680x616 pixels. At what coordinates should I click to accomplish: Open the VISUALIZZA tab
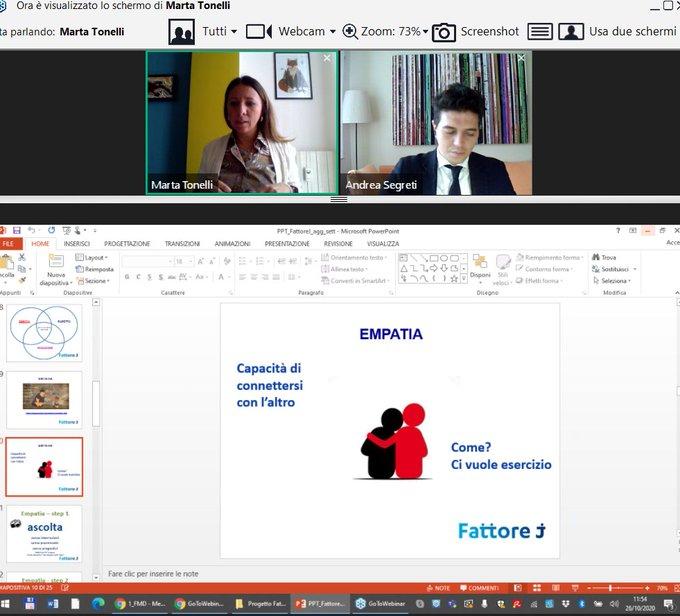[383, 244]
